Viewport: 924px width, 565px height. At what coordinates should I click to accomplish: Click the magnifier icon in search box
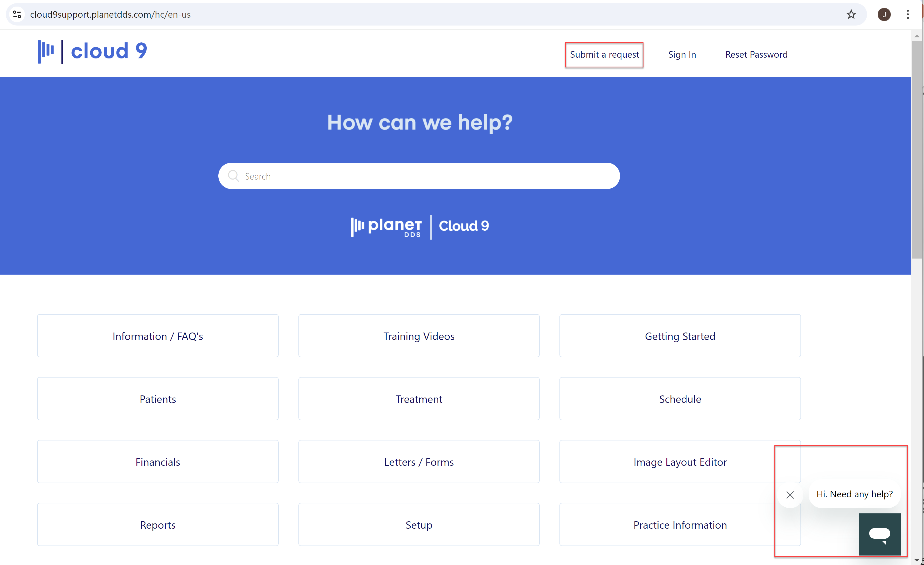[233, 176]
